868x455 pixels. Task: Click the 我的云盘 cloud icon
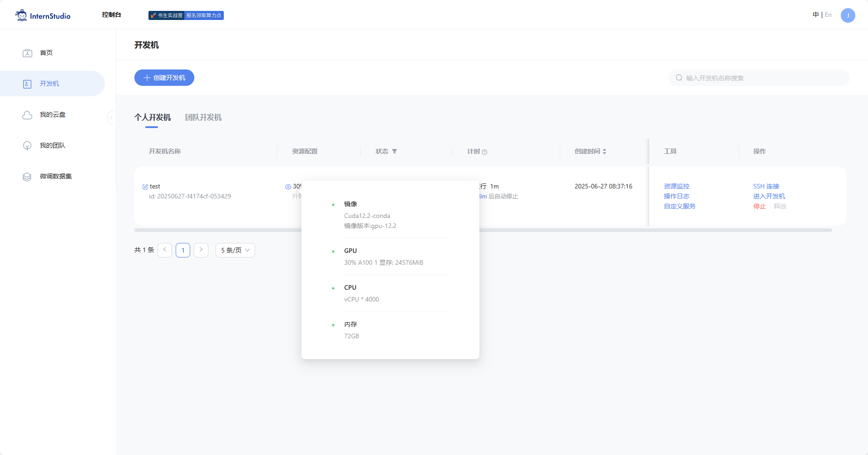tap(27, 115)
